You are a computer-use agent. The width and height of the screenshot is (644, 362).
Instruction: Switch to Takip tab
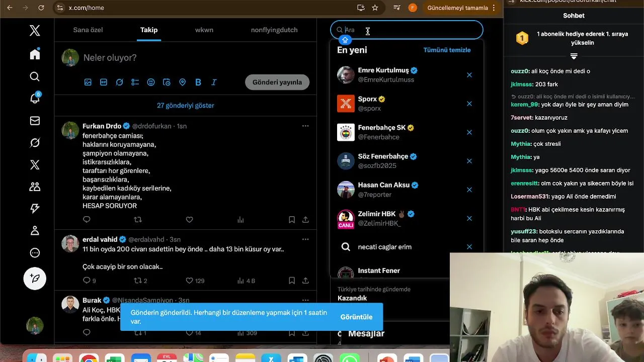149,30
